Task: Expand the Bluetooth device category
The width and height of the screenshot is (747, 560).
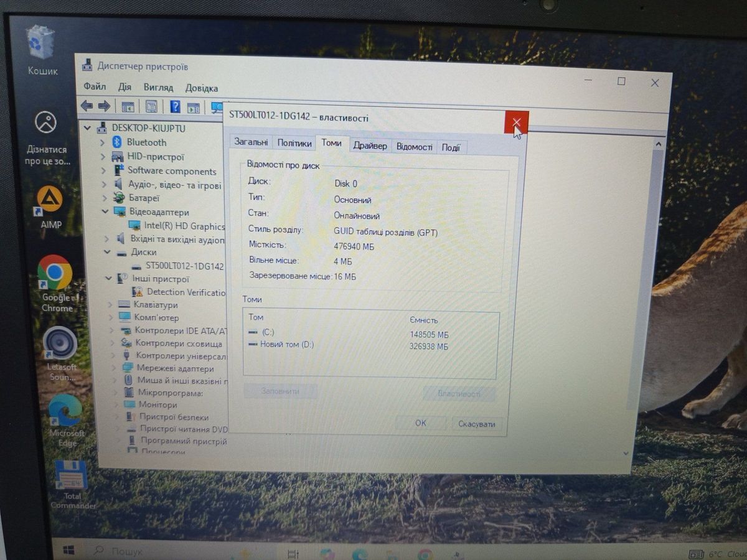Action: click(103, 142)
